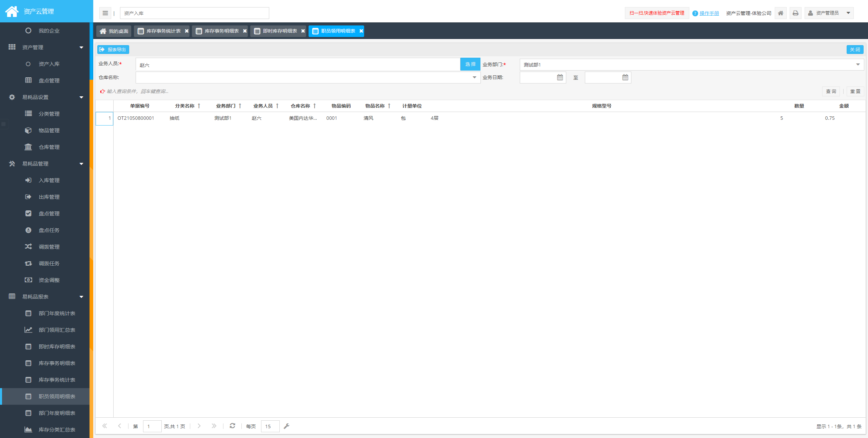Close the 即时库存明细表 tab
Viewport: 868px width, 438px height.
303,31
